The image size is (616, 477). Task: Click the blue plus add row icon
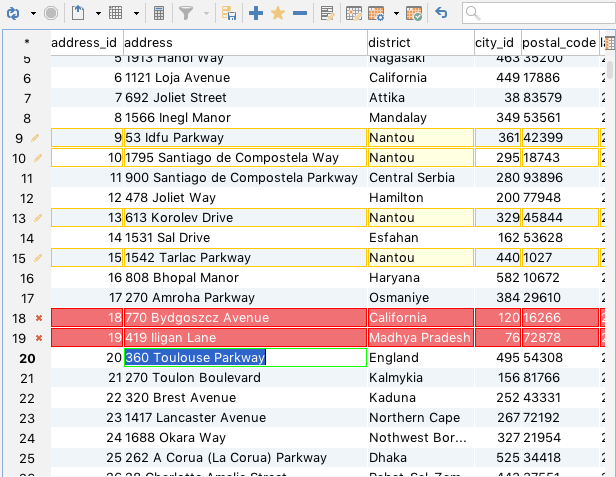[256, 13]
